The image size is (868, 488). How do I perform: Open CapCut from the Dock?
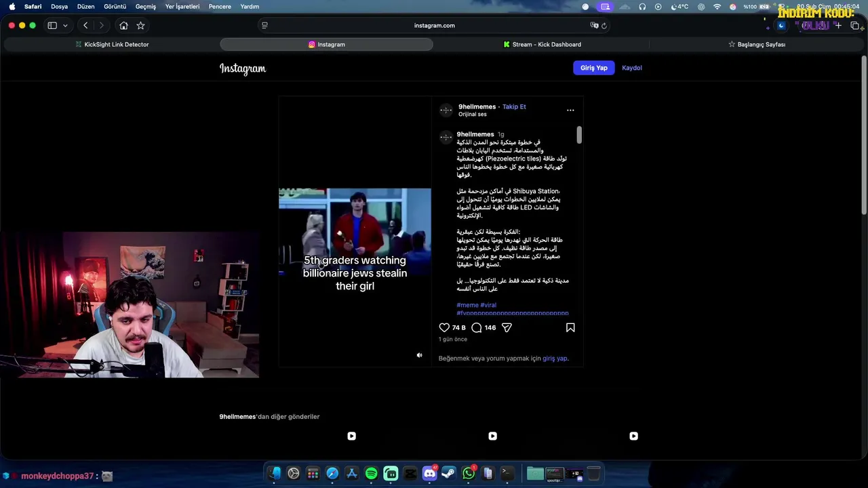pos(410,474)
